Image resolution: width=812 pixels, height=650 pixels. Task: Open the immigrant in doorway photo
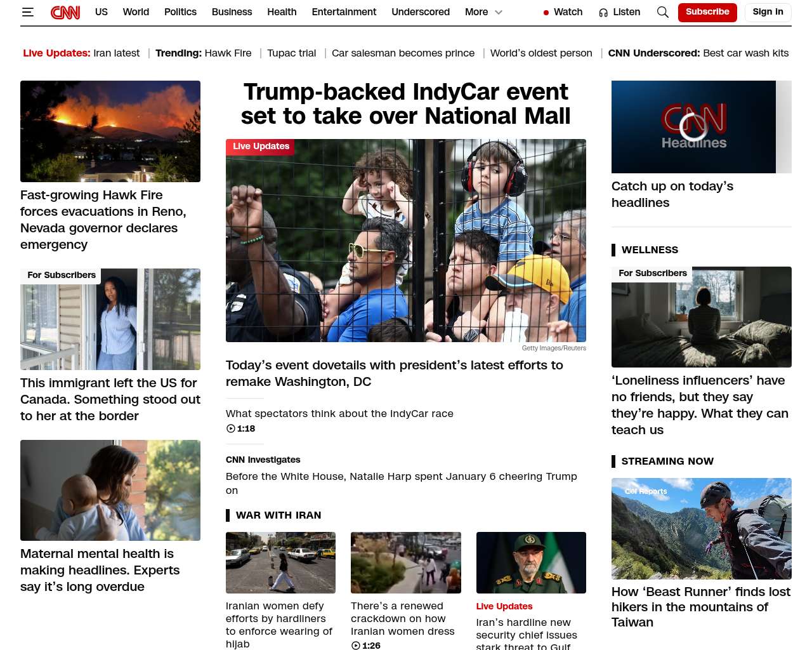coord(110,319)
